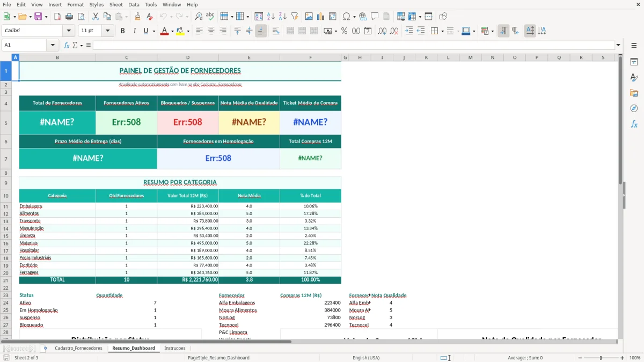Apply red font color swatch
644x362 pixels.
point(164,31)
